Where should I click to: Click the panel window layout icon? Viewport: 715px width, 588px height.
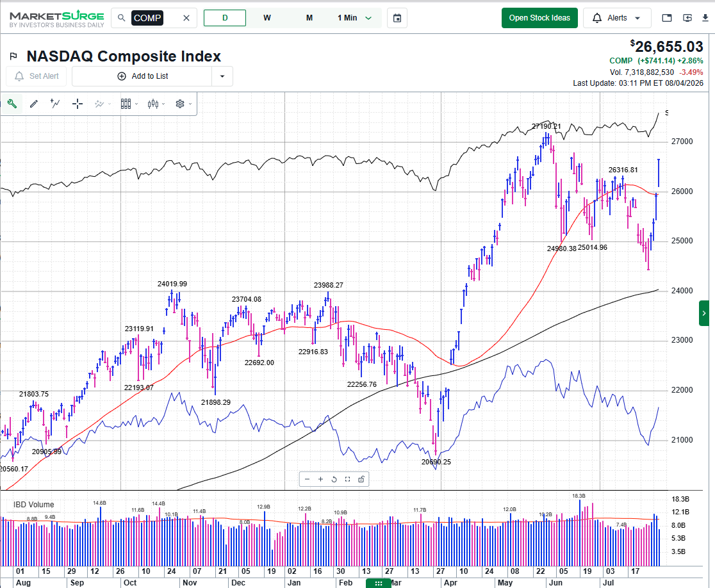click(x=667, y=18)
